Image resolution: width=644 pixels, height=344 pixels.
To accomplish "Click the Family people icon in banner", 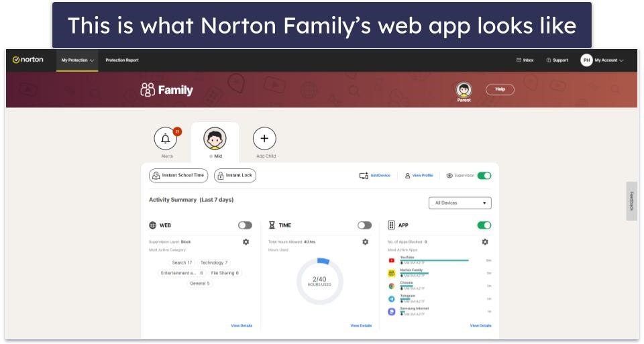I will pyautogui.click(x=148, y=89).
